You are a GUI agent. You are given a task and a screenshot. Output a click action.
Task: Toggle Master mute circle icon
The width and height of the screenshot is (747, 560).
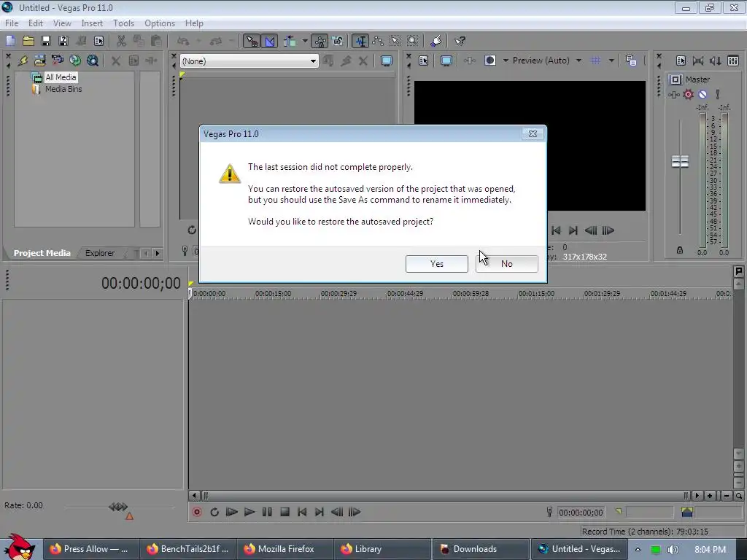(x=703, y=94)
